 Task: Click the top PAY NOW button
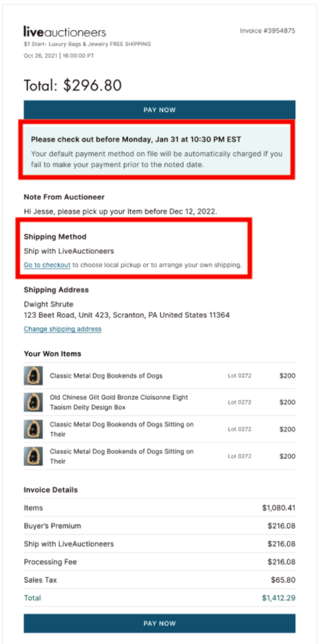tap(160, 109)
